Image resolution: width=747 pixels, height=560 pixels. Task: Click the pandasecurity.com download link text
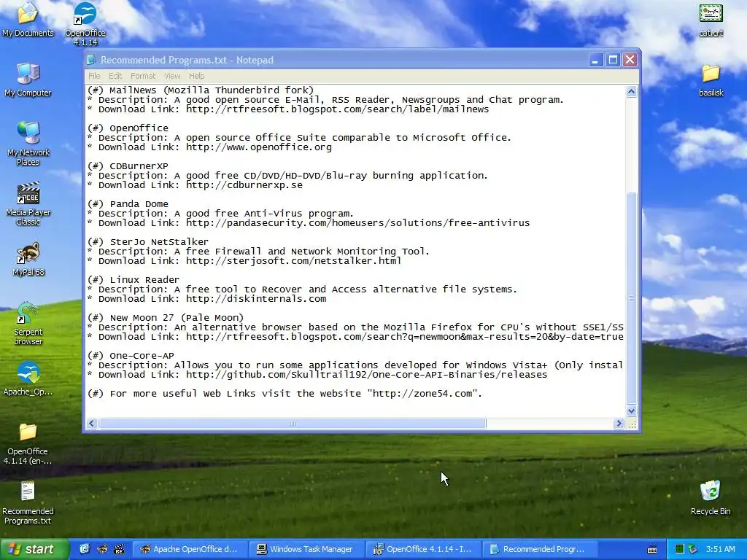pos(357,223)
